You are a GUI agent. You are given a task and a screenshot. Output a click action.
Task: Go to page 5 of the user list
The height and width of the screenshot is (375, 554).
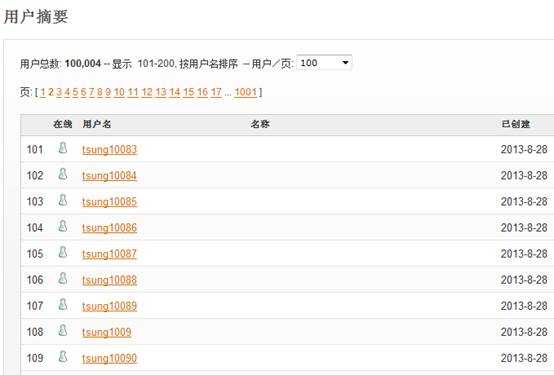click(75, 92)
